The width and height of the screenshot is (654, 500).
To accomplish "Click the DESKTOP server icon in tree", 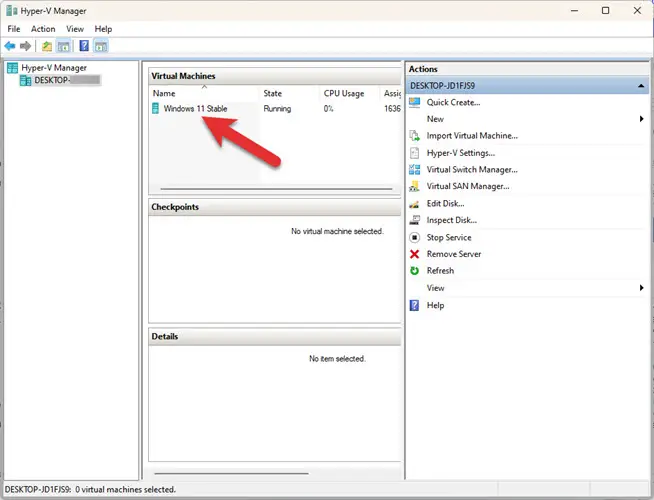I will 25,80.
